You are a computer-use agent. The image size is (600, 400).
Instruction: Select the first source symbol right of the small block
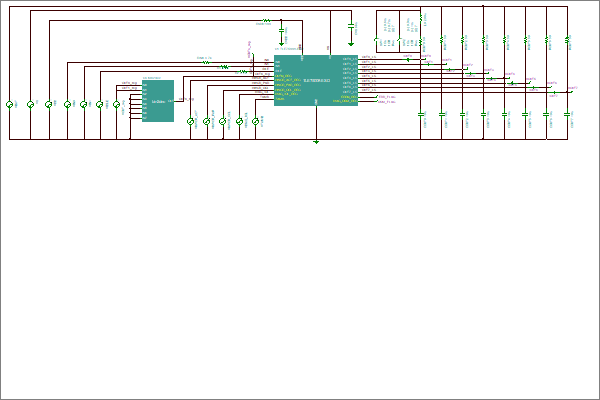[190, 121]
